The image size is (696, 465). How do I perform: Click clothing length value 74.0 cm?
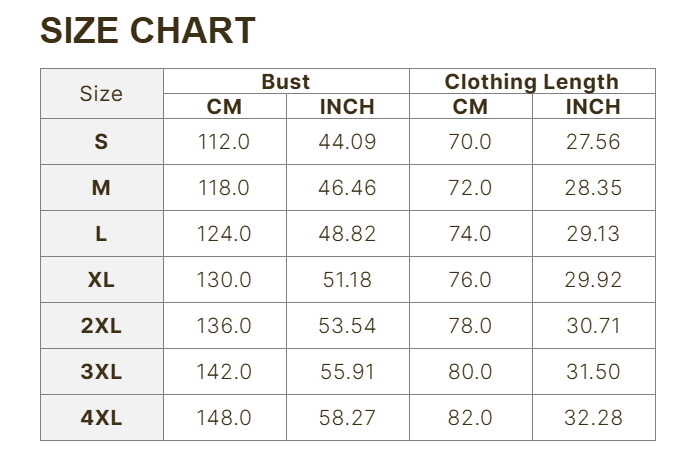pos(470,234)
